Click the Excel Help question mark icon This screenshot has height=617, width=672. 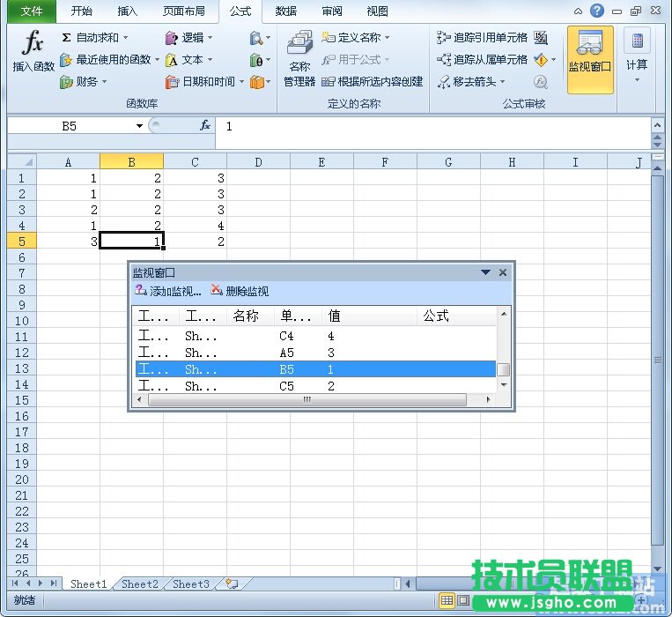pos(598,11)
